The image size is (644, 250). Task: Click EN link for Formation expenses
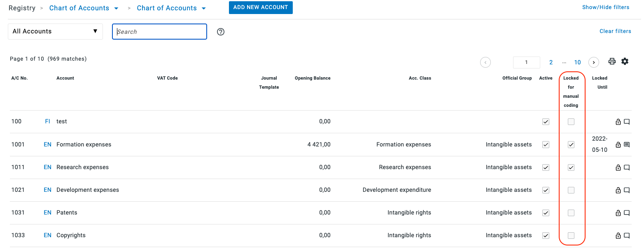point(47,144)
